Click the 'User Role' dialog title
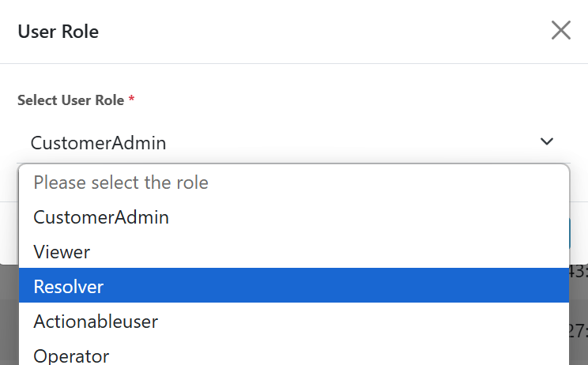 click(58, 32)
